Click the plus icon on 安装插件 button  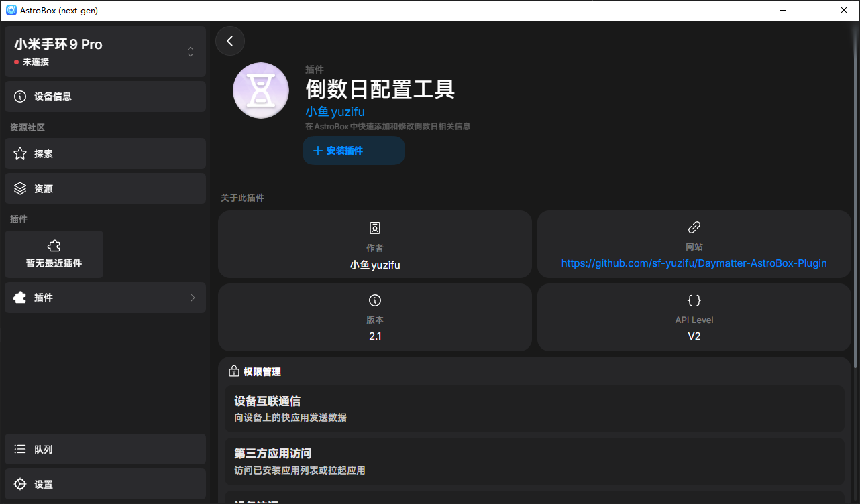click(x=318, y=151)
